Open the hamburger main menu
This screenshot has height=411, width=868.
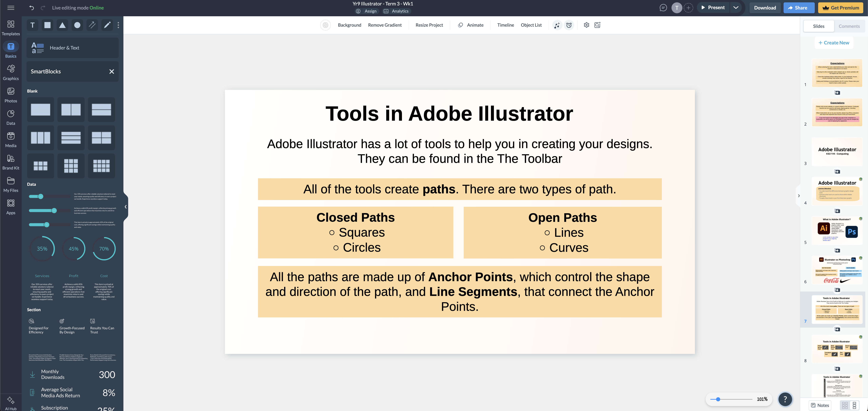[x=11, y=8]
